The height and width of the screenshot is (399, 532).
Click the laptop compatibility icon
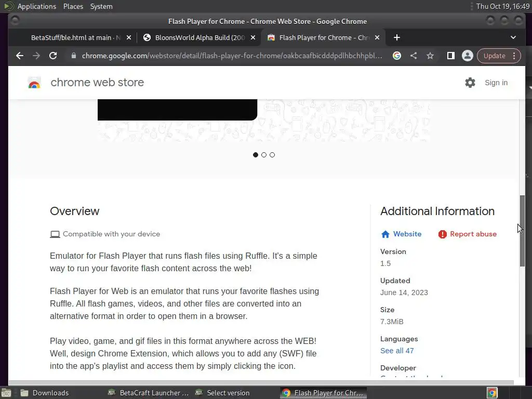(x=55, y=234)
